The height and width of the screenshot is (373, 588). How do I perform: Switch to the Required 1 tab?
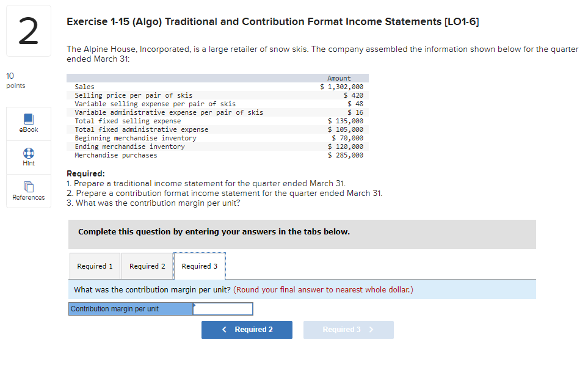(95, 266)
